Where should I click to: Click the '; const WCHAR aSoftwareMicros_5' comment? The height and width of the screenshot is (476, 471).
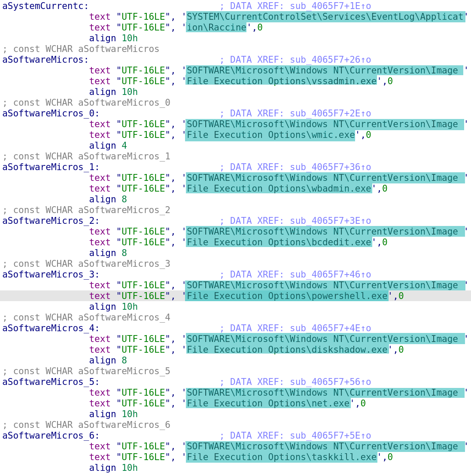click(x=86, y=372)
